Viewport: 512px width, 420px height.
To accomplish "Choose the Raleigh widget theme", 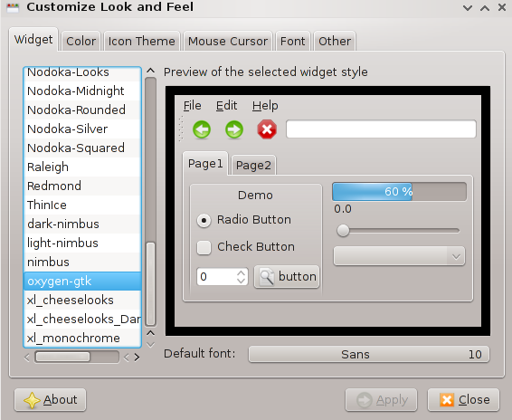I will [82, 167].
